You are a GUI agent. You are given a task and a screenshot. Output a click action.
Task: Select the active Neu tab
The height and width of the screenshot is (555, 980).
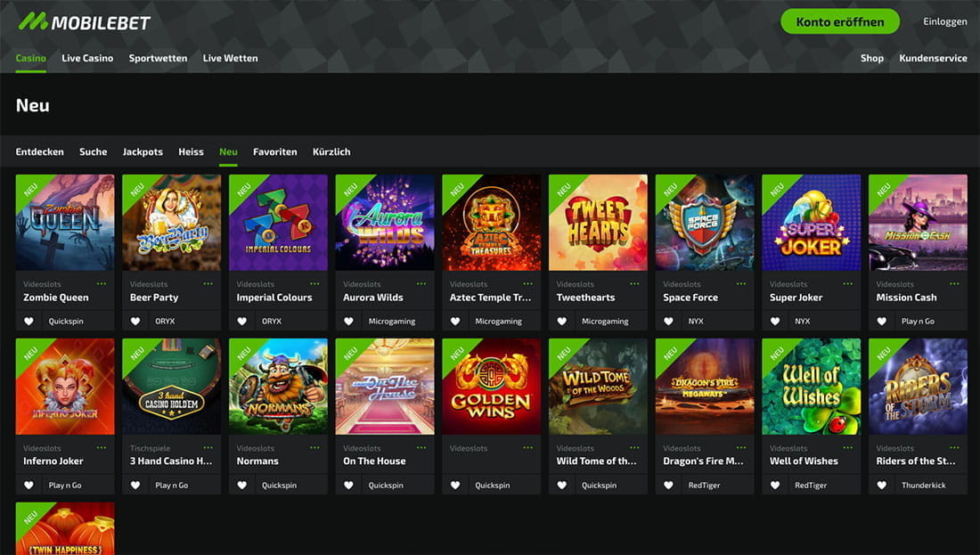click(228, 151)
